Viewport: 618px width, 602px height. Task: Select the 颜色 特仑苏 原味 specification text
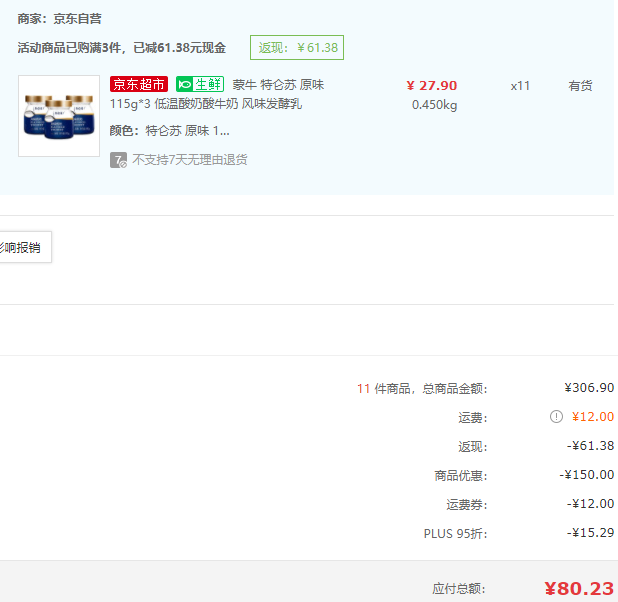[169, 130]
